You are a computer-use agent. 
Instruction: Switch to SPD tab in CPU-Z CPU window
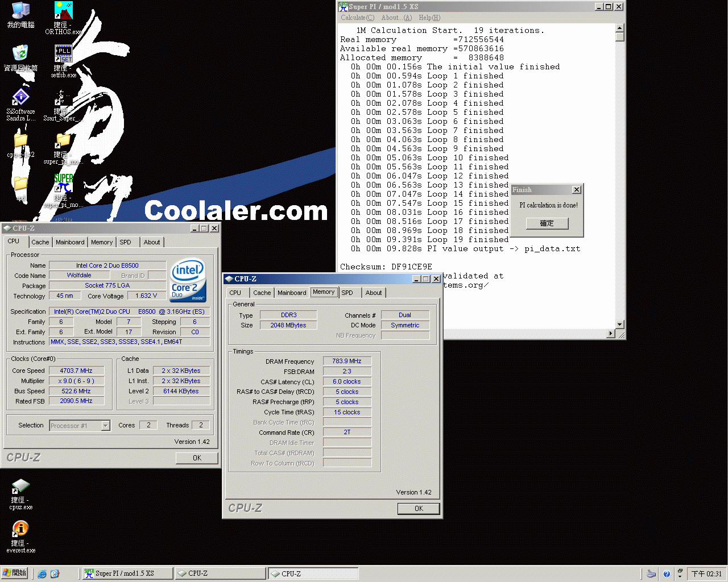[125, 242]
